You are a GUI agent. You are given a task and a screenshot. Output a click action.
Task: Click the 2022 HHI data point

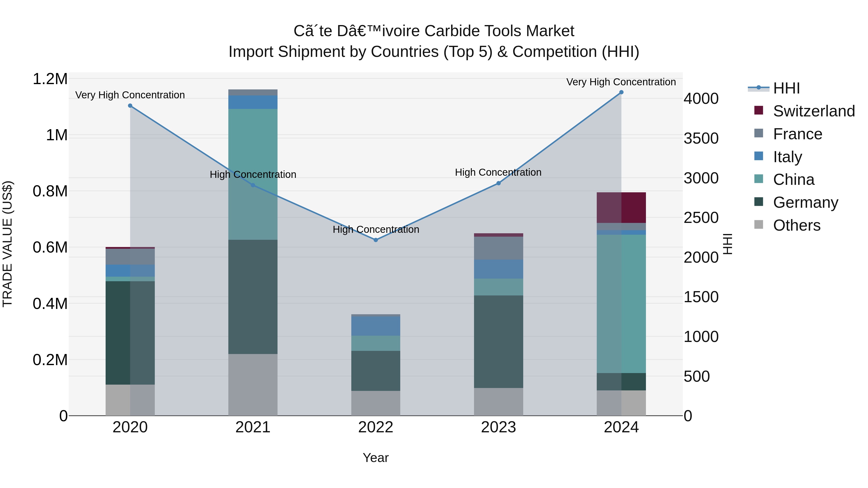[376, 240]
